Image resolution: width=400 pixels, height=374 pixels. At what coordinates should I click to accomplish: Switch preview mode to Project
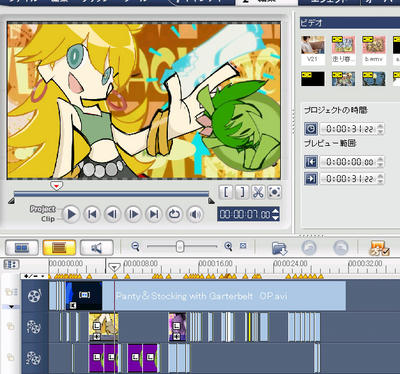pyautogui.click(x=42, y=209)
